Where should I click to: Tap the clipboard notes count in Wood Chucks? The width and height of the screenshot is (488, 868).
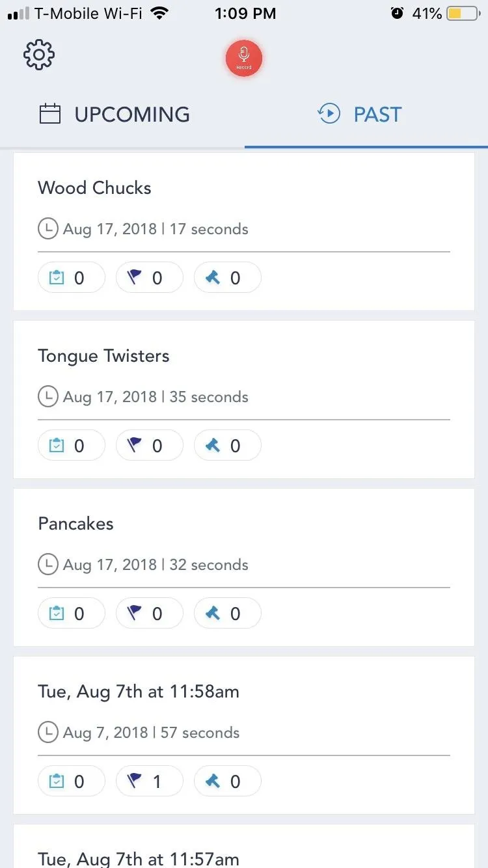tap(72, 278)
